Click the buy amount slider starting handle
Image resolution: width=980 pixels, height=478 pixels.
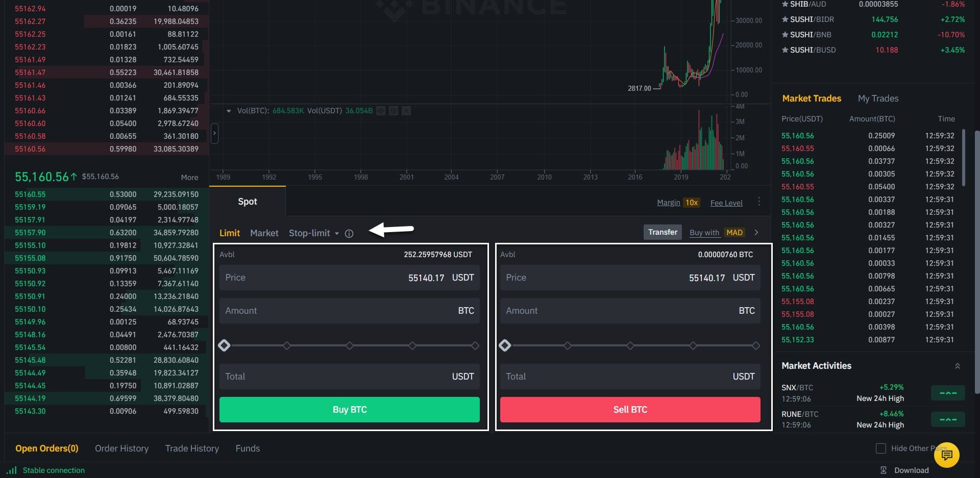224,345
